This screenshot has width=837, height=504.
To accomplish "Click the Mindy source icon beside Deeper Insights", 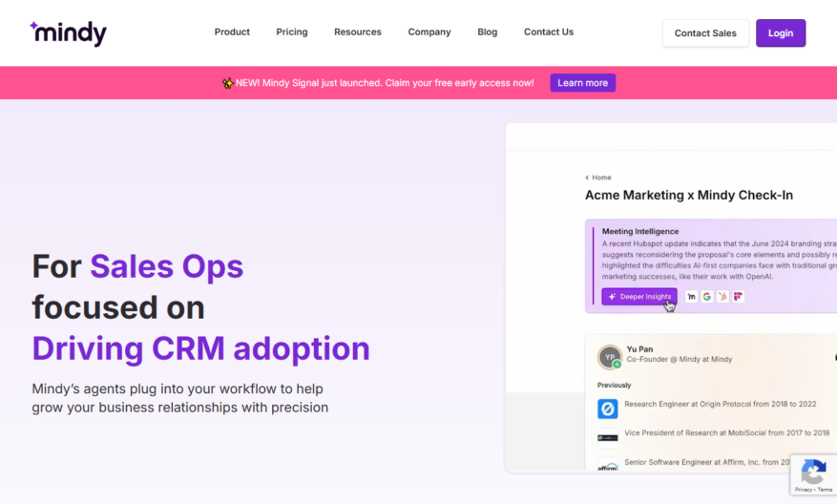I will [x=691, y=296].
